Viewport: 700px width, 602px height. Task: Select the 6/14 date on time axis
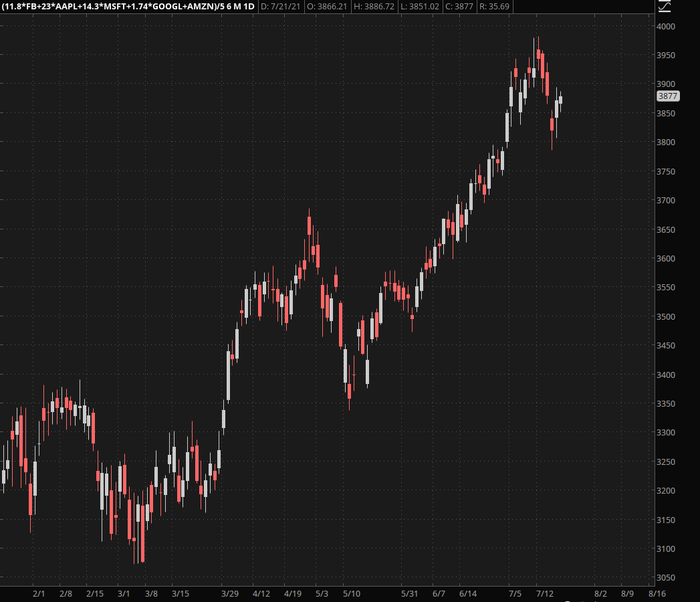click(x=468, y=593)
